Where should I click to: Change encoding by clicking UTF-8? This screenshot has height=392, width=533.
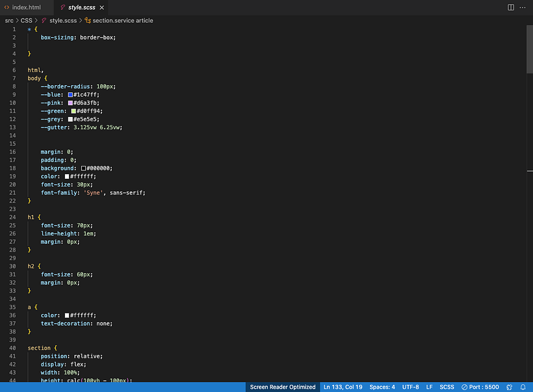pos(410,386)
